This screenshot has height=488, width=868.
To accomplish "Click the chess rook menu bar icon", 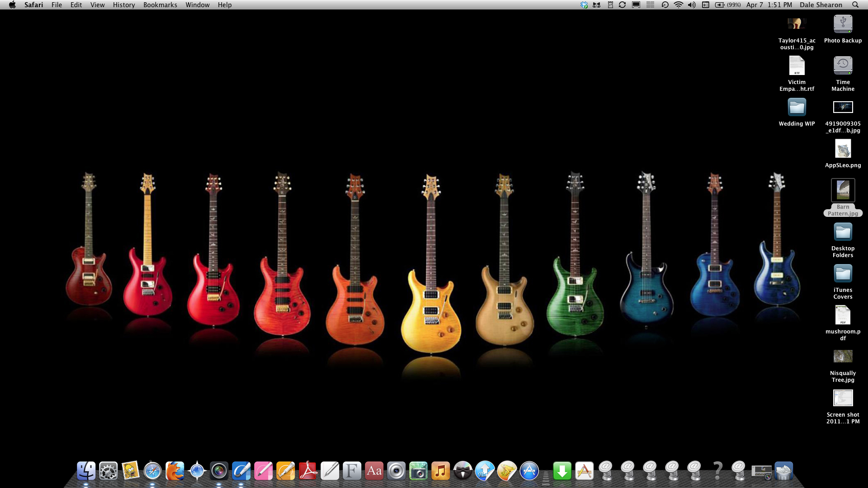I will 610,5.
